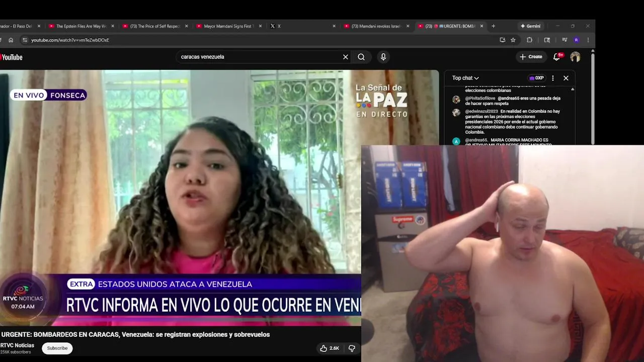This screenshot has height=362, width=644.
Task: Click @PivitaSofilove username in chat
Action: coord(480,99)
